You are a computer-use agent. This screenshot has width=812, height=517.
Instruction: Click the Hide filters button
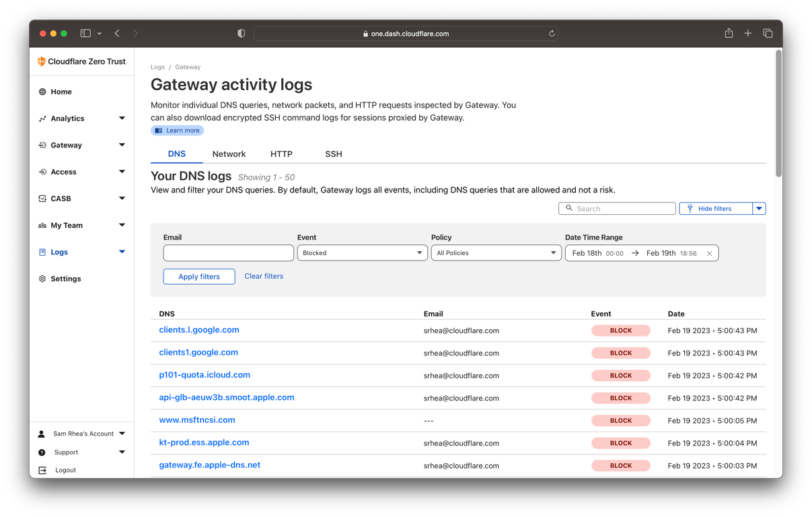point(716,209)
